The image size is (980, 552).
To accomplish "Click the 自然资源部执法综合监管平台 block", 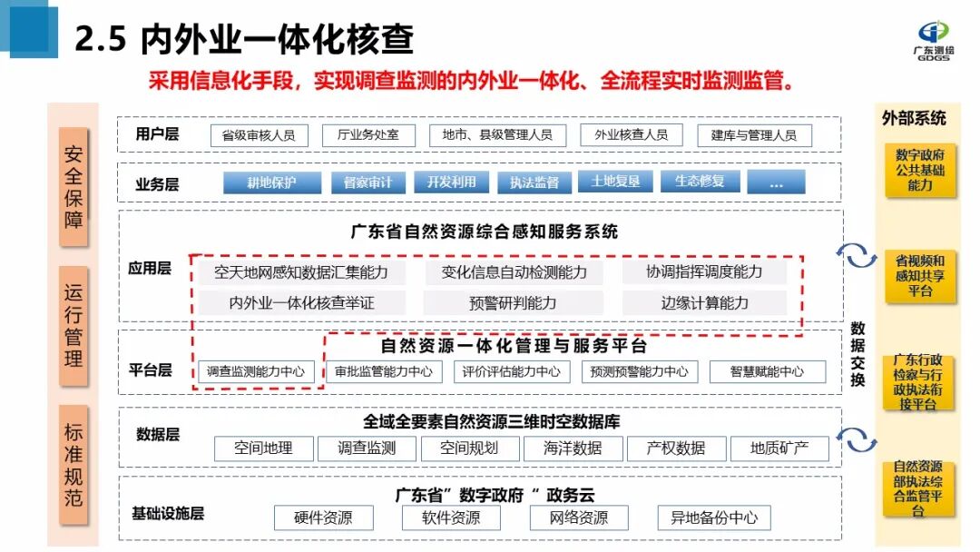I will [918, 488].
